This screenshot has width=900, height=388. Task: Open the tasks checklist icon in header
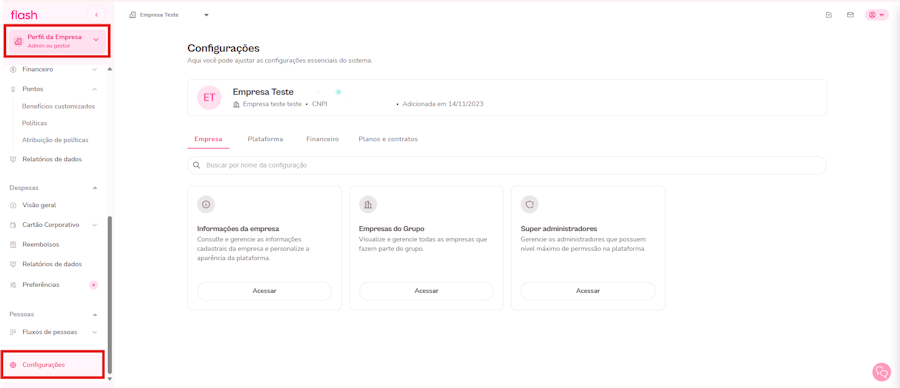[828, 15]
